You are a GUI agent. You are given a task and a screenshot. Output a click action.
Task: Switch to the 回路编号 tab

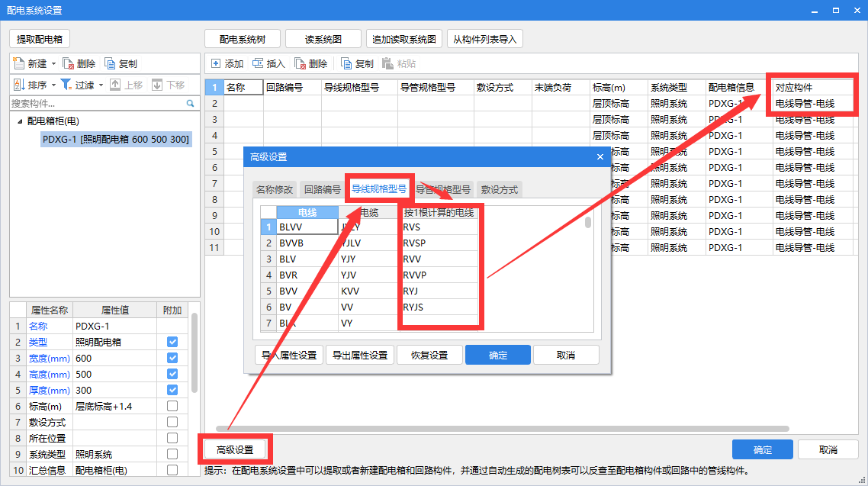coord(323,189)
